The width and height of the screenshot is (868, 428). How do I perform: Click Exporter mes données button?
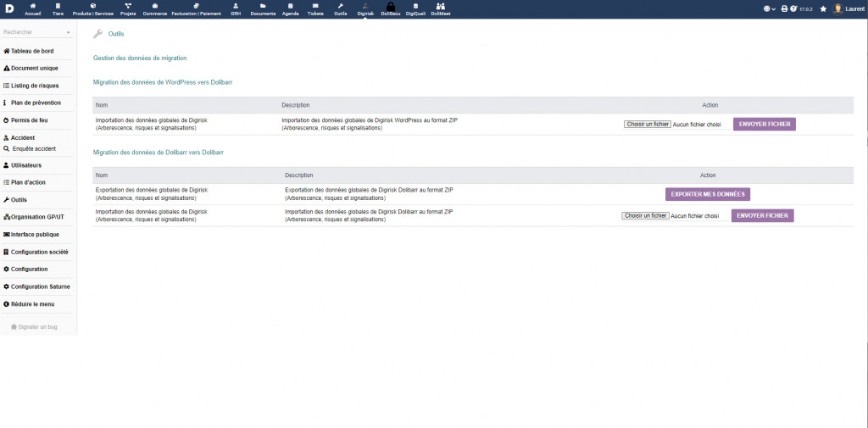tap(708, 194)
